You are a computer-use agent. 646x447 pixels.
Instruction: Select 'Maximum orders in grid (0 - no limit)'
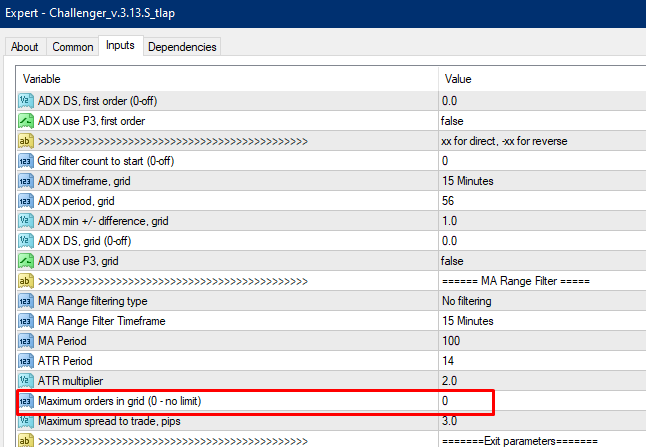coord(119,401)
